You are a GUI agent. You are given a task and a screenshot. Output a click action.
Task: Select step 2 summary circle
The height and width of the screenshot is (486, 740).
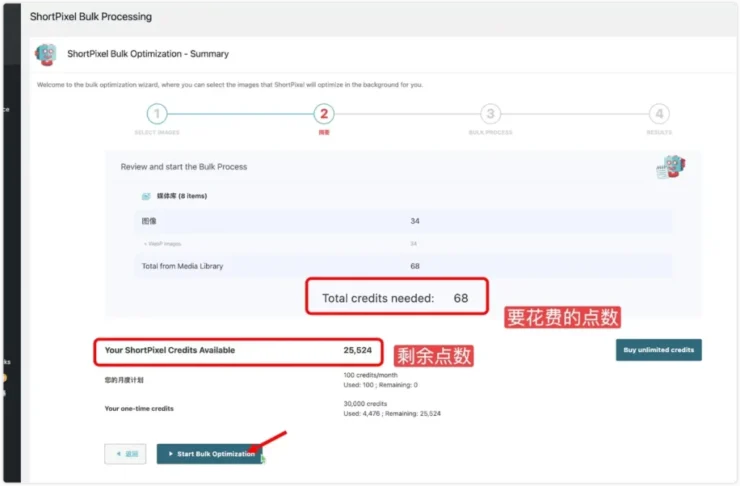coord(324,114)
